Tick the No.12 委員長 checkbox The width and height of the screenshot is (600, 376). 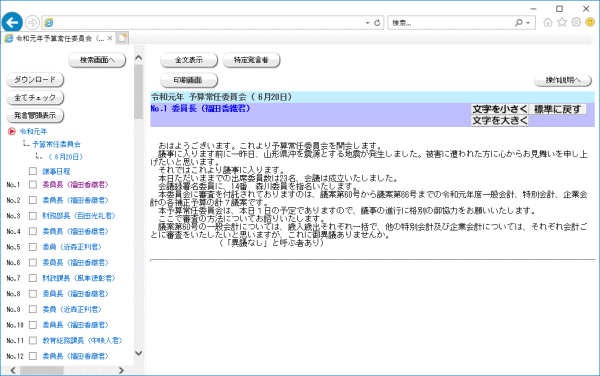point(33,356)
